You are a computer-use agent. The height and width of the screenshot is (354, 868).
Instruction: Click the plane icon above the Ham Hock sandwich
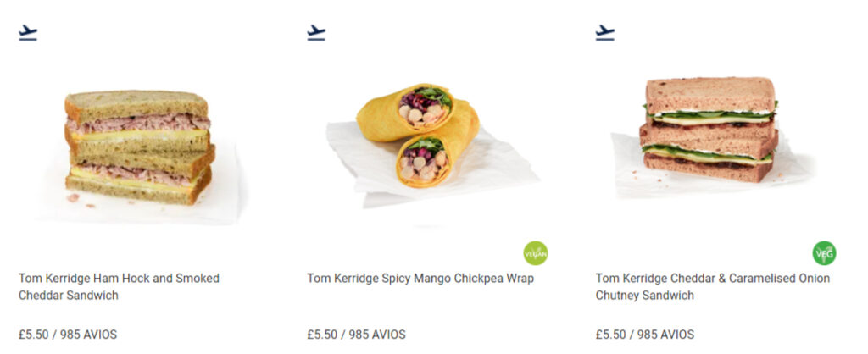(28, 33)
